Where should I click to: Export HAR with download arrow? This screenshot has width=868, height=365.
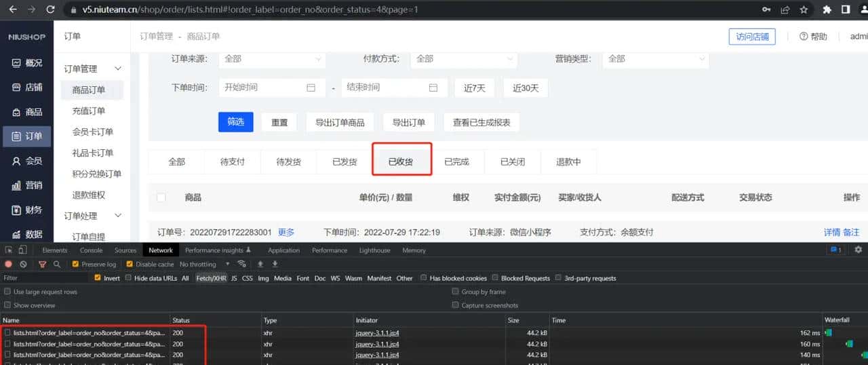(x=275, y=264)
